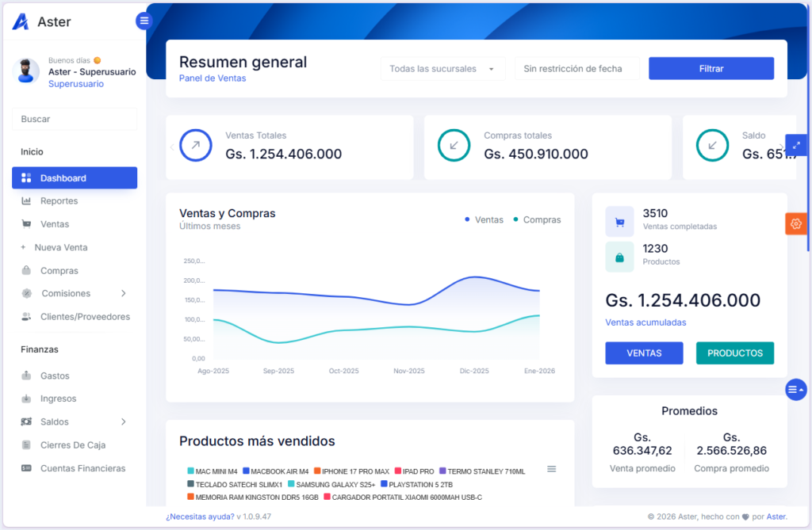Open the orange settings gear icon
This screenshot has width=812, height=530.
tap(795, 224)
